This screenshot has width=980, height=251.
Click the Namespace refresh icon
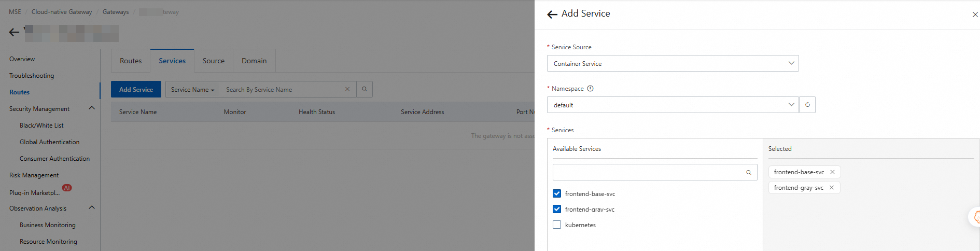pyautogui.click(x=807, y=105)
